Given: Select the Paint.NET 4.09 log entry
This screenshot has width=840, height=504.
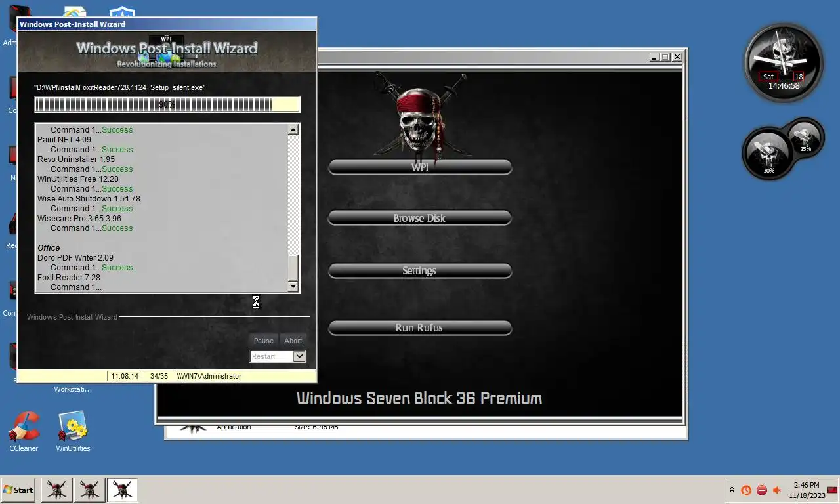Looking at the screenshot, I should click(64, 140).
